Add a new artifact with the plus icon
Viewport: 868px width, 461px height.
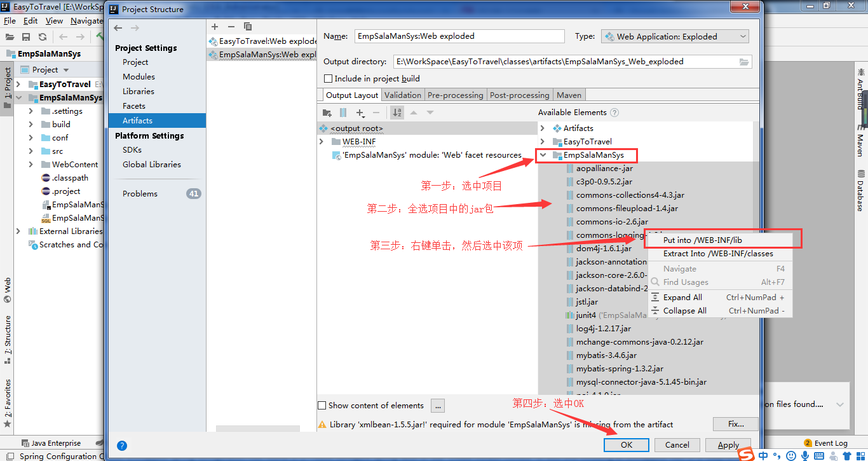point(215,26)
